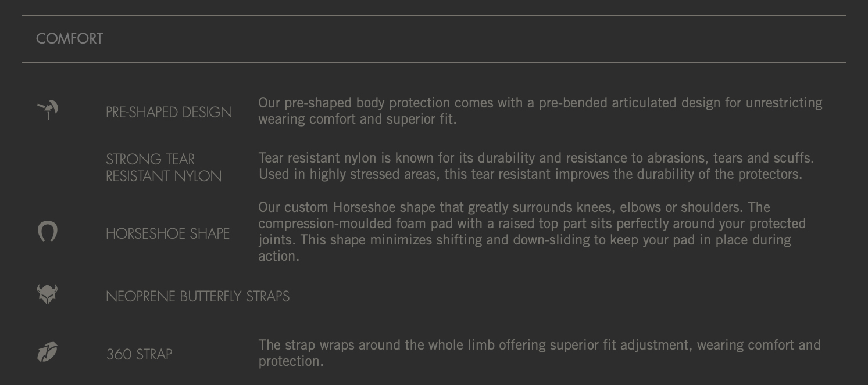Click the line starting "compression-moulded foam pad"
Viewport: 868px width, 385px height.
coord(532,224)
